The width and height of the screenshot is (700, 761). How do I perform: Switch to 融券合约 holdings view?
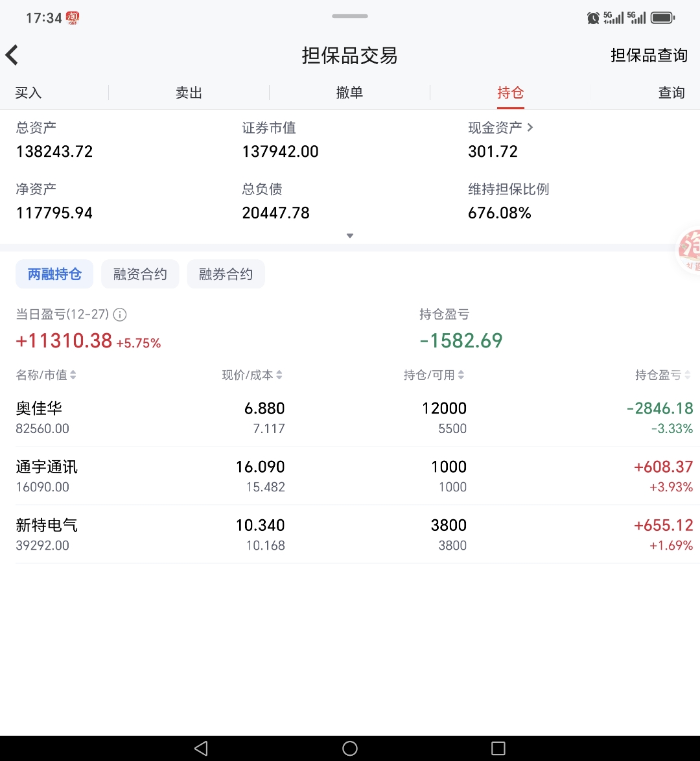point(226,274)
